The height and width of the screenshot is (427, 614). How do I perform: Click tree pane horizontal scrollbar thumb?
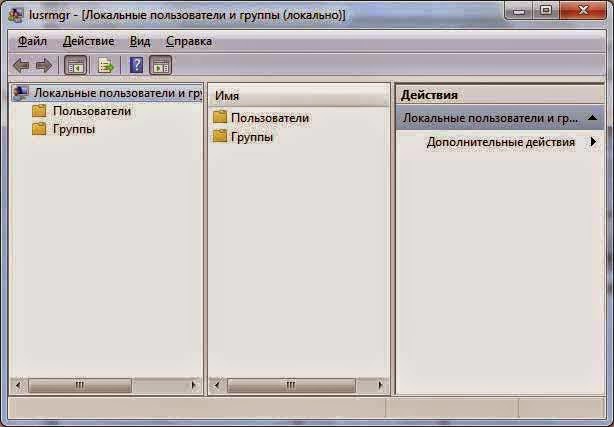(x=80, y=385)
